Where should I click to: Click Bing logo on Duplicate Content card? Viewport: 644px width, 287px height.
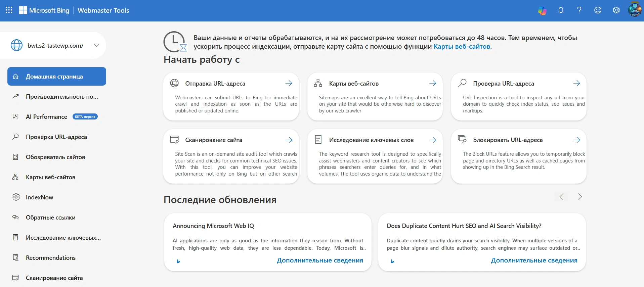click(392, 261)
